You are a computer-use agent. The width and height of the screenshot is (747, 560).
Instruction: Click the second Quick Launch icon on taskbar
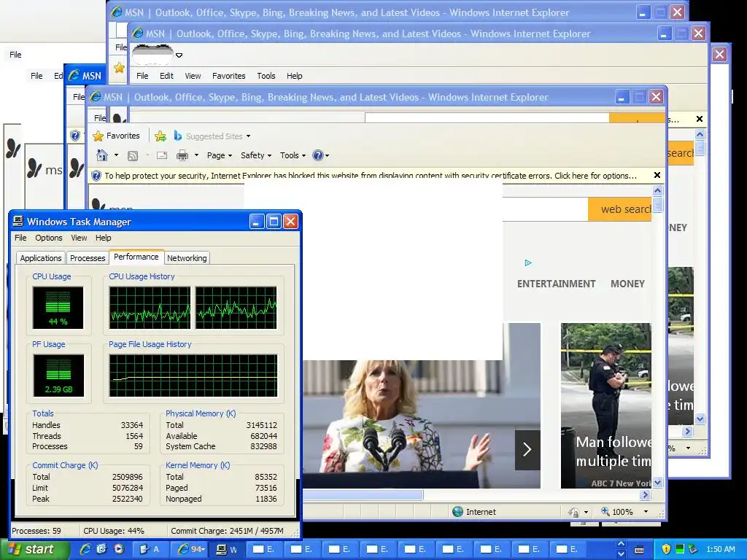click(102, 549)
